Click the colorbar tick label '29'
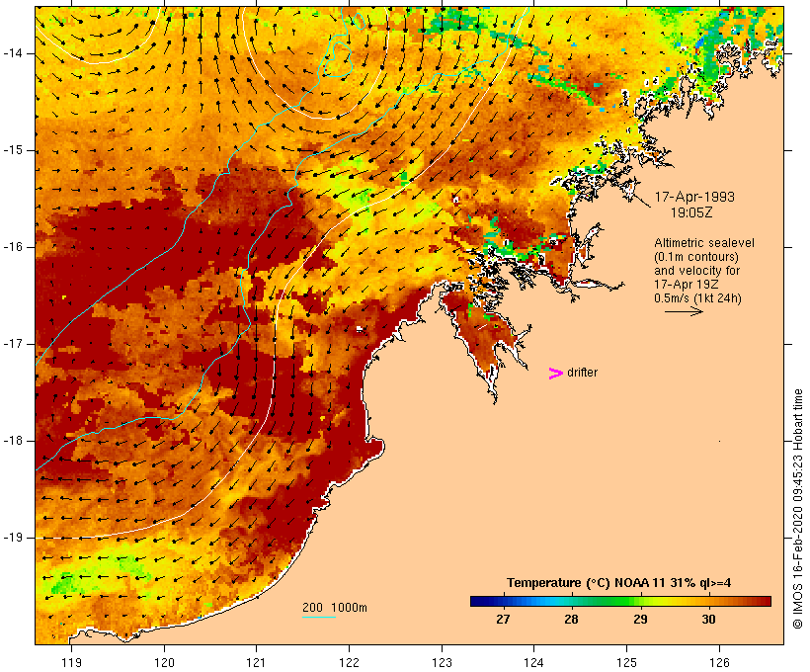810x672 pixels. point(640,620)
